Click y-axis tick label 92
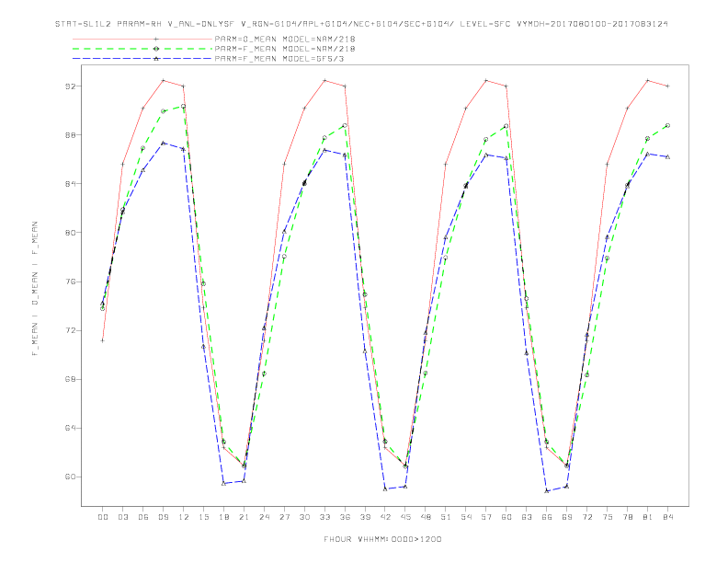 [x=71, y=86]
